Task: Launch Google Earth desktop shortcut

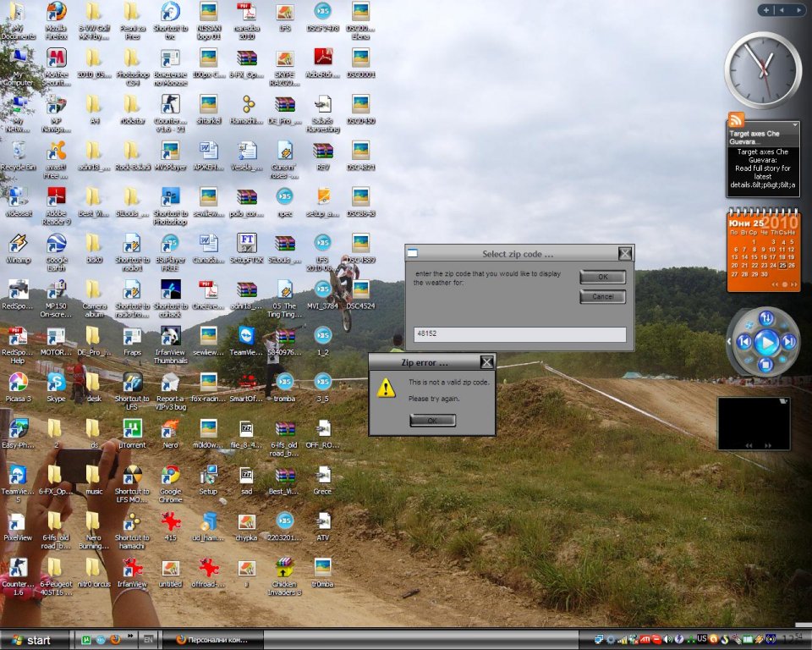Action: pyautogui.click(x=56, y=244)
